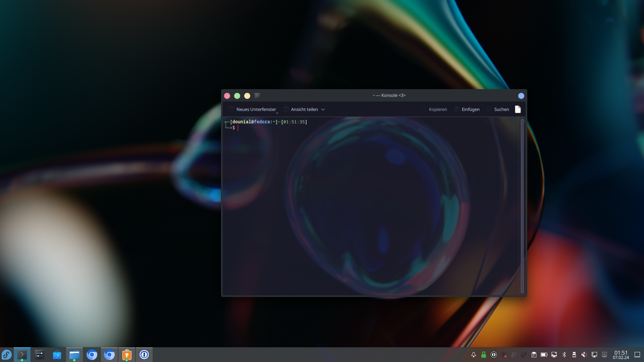
Task: Open the clock showing 01:51
Action: [621, 355]
